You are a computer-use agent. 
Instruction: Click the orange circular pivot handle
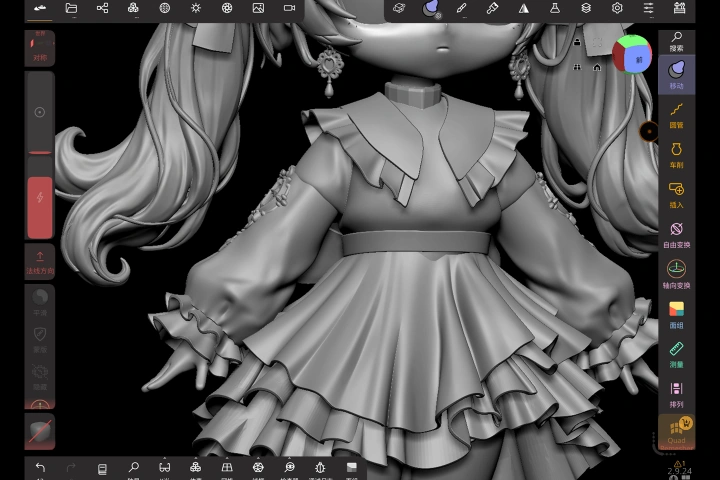tap(649, 132)
